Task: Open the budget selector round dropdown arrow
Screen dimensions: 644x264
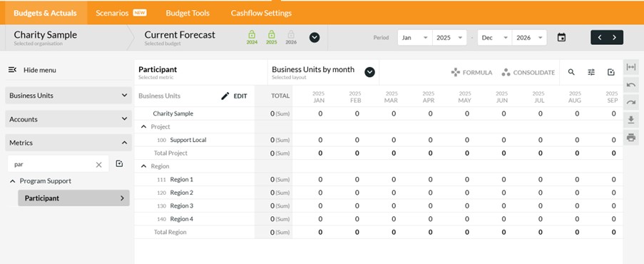Action: 315,37
